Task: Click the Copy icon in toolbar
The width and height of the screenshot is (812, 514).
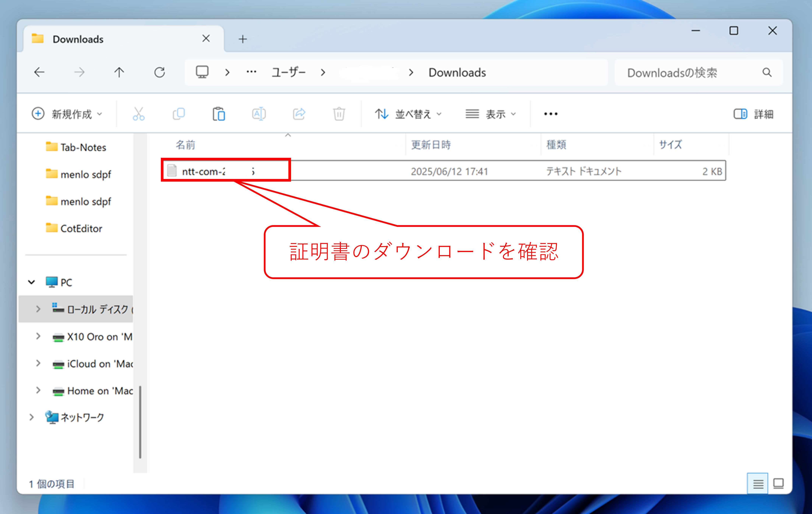Action: click(x=179, y=114)
